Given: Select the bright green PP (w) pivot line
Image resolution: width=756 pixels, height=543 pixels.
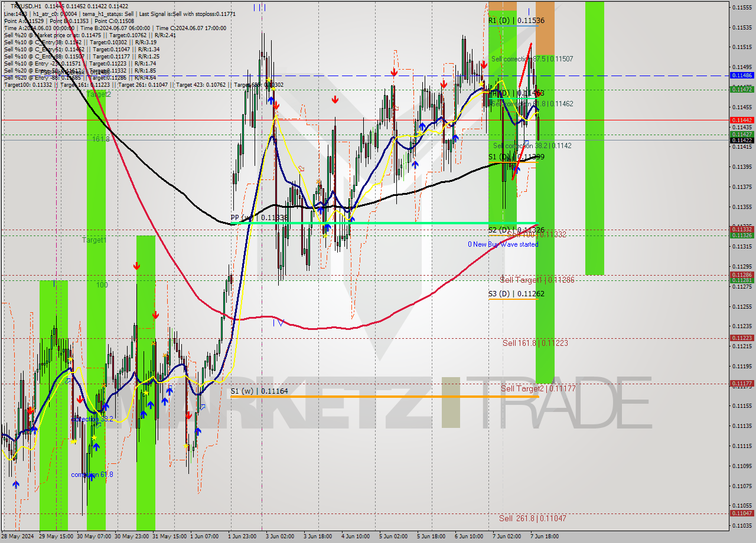Looking at the screenshot, I should [x=384, y=223].
